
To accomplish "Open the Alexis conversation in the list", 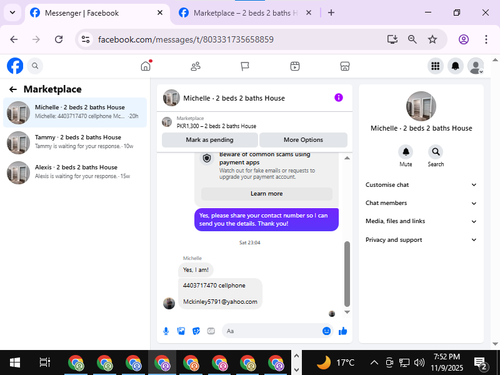I will coord(75,172).
